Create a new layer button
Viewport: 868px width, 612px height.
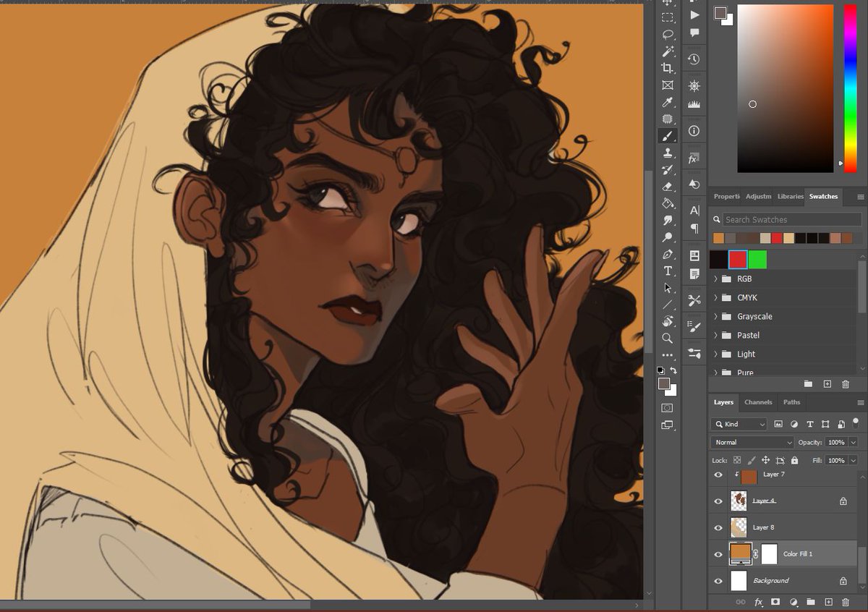(x=829, y=602)
